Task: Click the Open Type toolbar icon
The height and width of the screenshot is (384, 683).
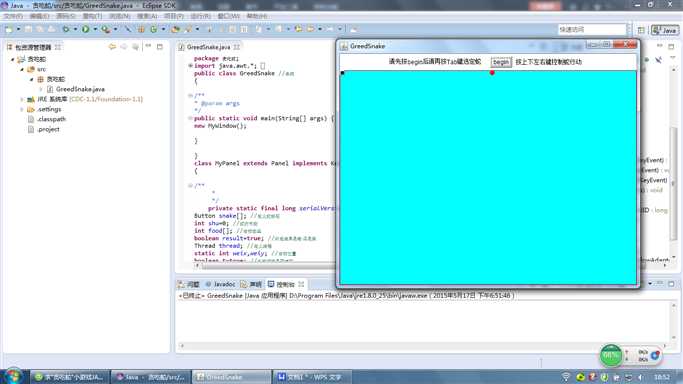Action: tap(176, 29)
